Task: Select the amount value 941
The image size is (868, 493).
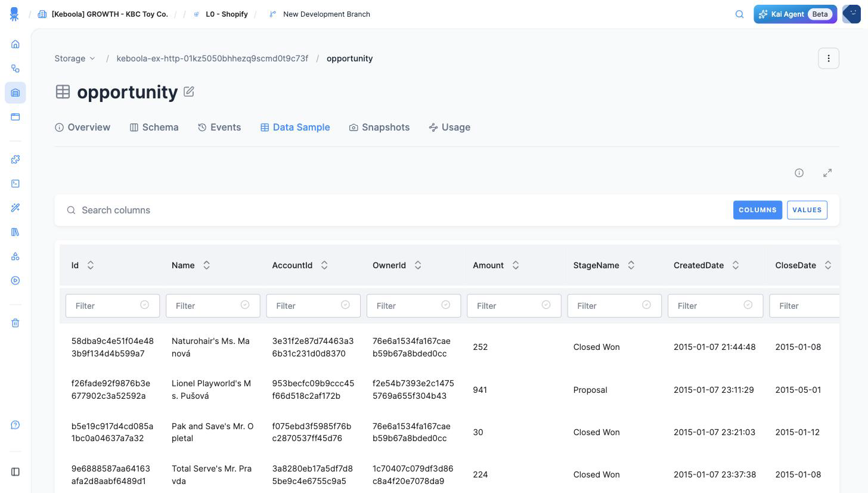Action: tap(480, 390)
